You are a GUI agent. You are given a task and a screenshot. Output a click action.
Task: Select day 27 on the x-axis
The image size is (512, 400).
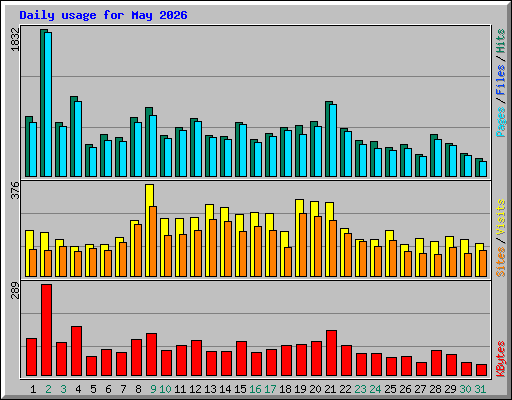[x=420, y=389]
